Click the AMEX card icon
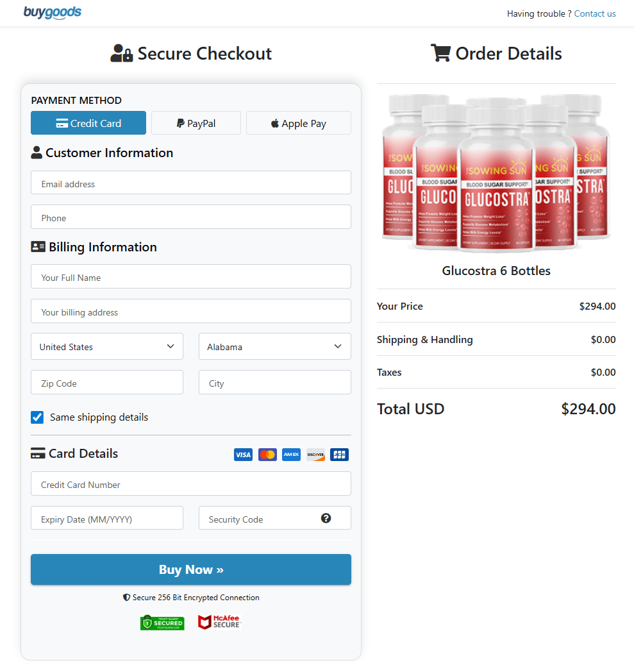The width and height of the screenshot is (634, 672). [291, 454]
